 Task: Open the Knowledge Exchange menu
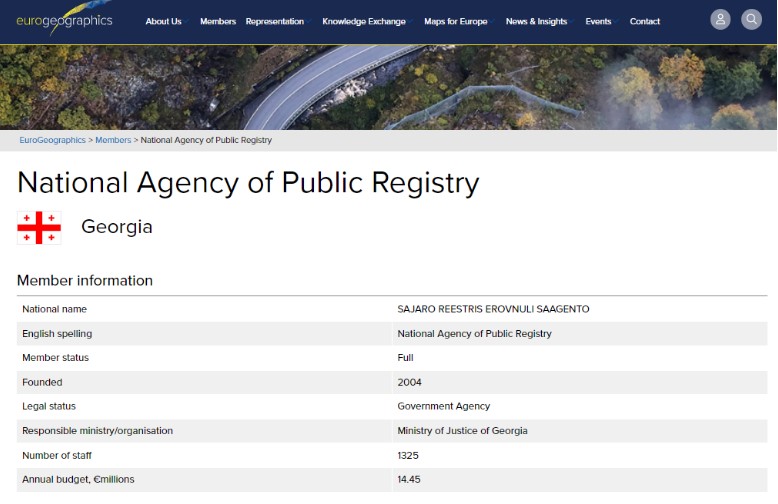[364, 21]
